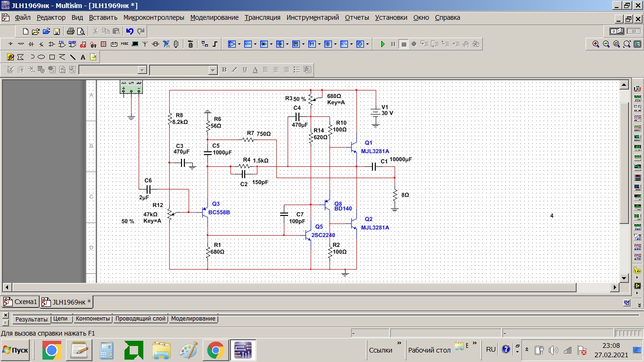The image size is (644, 362).
Task: Open the print preview icon
Action: pyautogui.click(x=81, y=32)
